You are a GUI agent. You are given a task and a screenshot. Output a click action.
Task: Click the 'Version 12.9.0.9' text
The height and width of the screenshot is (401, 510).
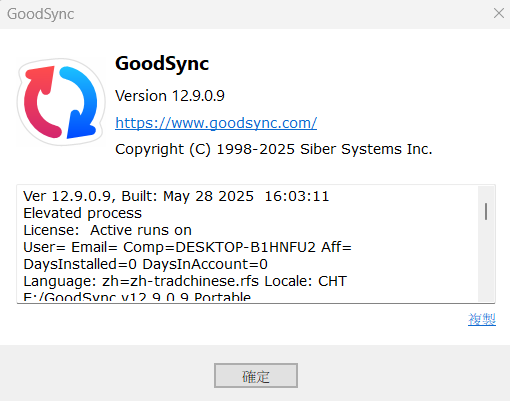(170, 96)
